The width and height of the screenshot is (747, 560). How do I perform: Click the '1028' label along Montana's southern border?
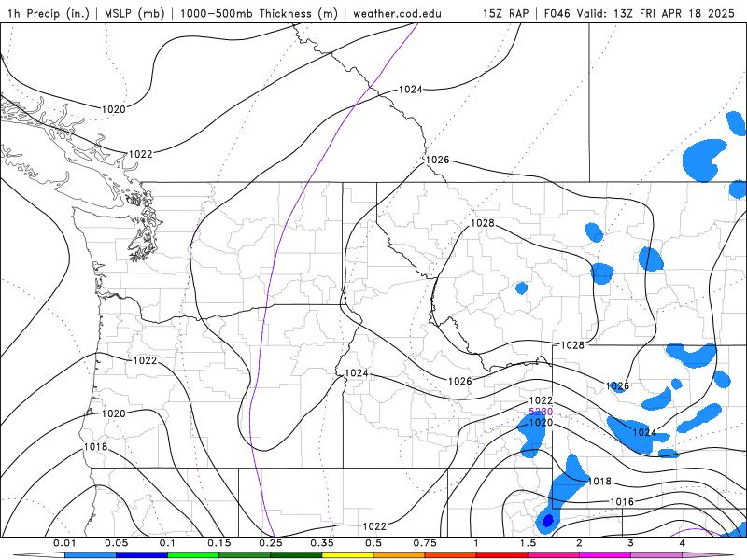click(572, 344)
